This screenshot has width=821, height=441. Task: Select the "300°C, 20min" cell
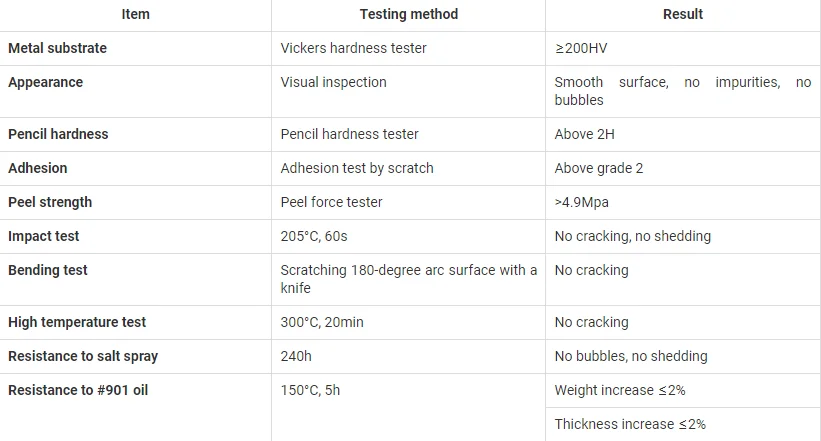coord(322,322)
